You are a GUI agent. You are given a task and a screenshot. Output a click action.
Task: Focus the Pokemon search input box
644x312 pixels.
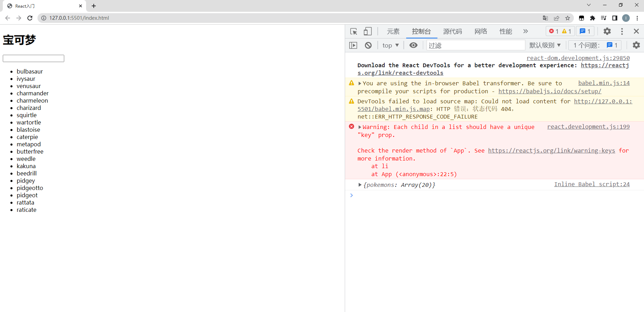tap(33, 58)
